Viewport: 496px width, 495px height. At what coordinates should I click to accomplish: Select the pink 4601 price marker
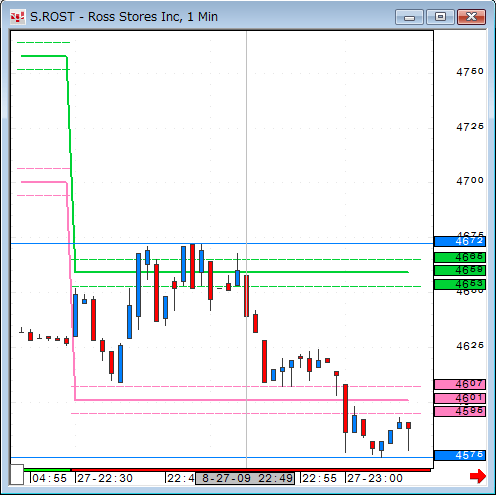[460, 398]
